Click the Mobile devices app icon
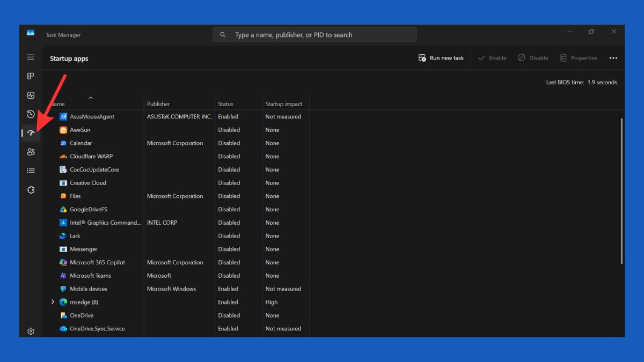Screen dimensions: 644x362 (63, 289)
